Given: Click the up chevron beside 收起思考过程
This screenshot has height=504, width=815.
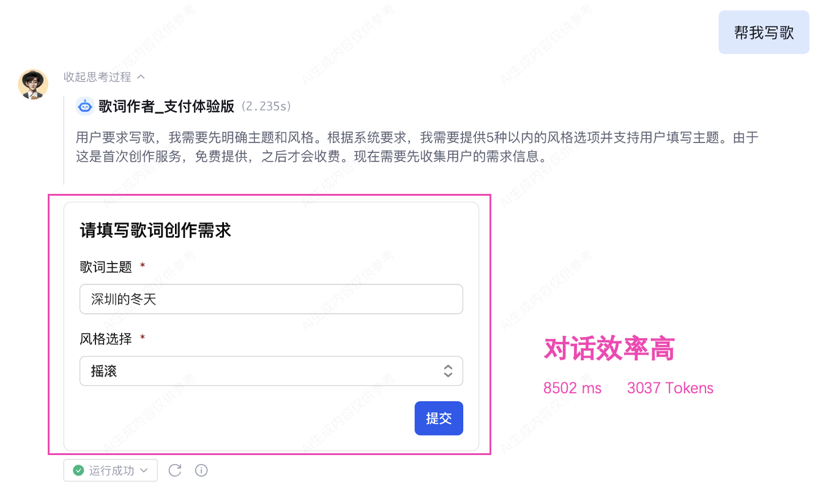Looking at the screenshot, I should coord(141,77).
